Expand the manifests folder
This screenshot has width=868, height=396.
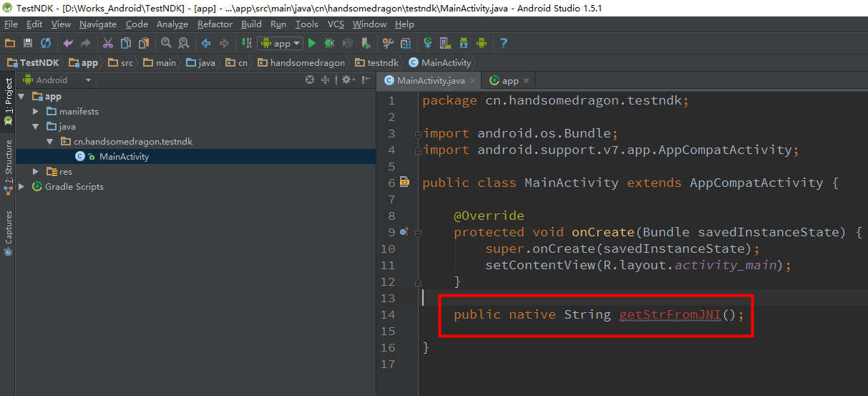(36, 112)
